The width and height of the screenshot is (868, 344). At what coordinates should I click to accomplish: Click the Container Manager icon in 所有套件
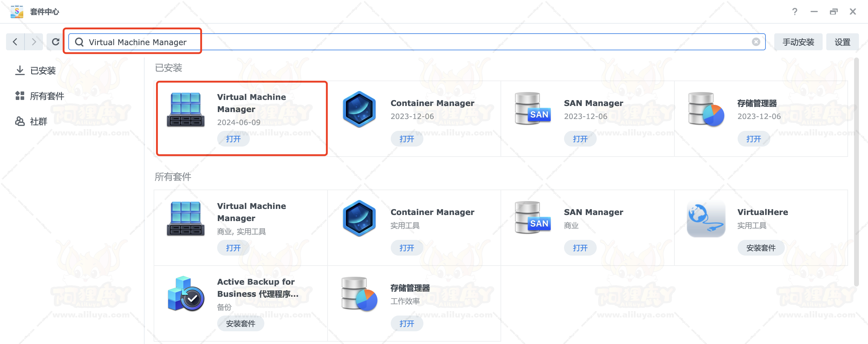point(359,218)
